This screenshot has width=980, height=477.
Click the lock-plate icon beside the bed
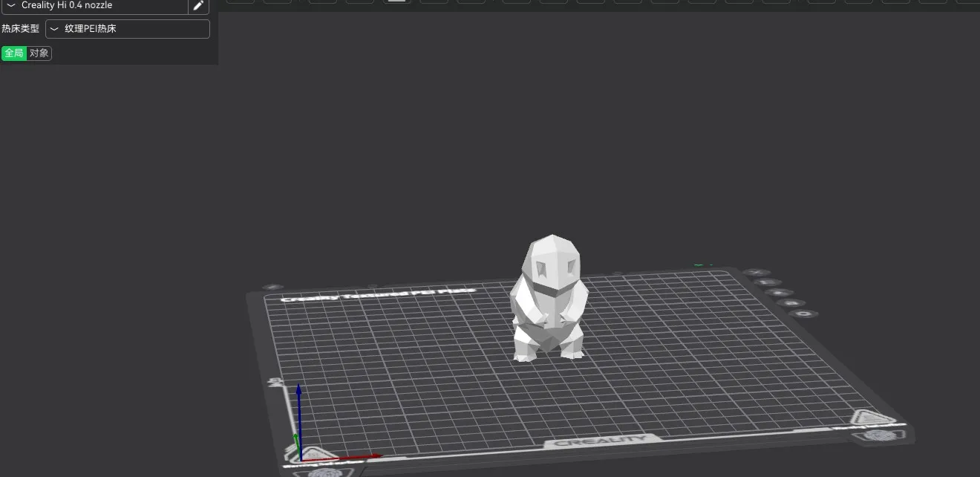coord(791,303)
